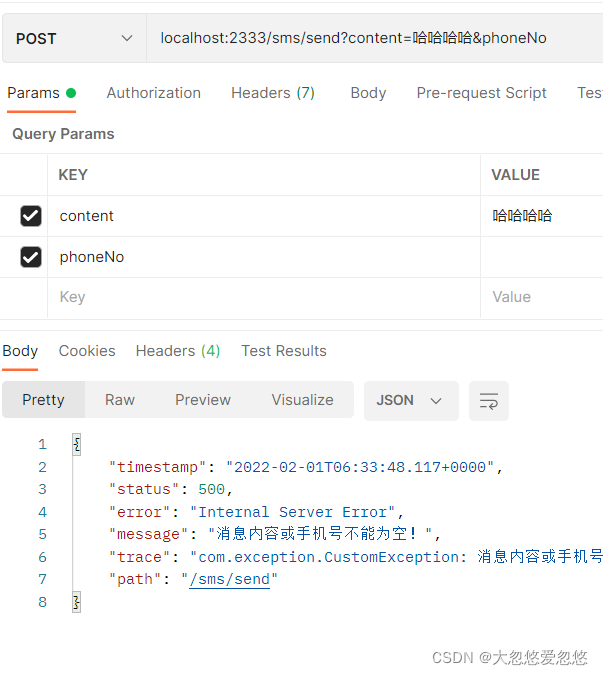This screenshot has height=675, width=603.
Task: Open the response Cookies tab
Action: point(87,351)
